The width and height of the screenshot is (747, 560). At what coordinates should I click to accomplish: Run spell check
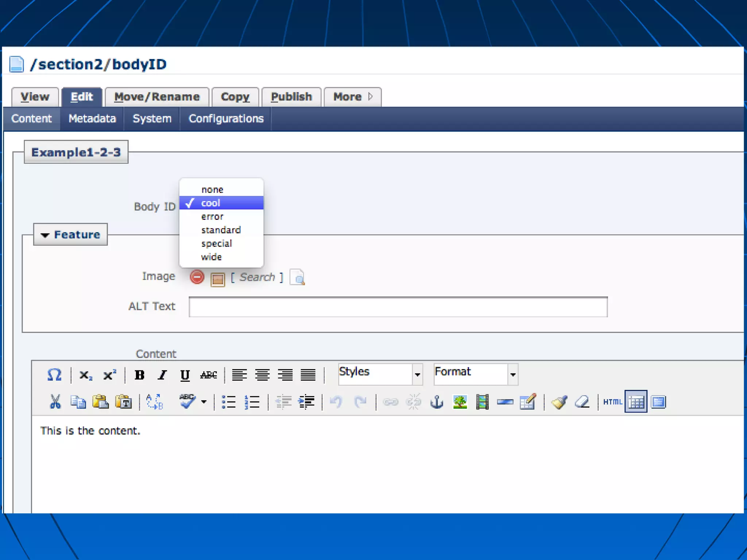pyautogui.click(x=187, y=401)
